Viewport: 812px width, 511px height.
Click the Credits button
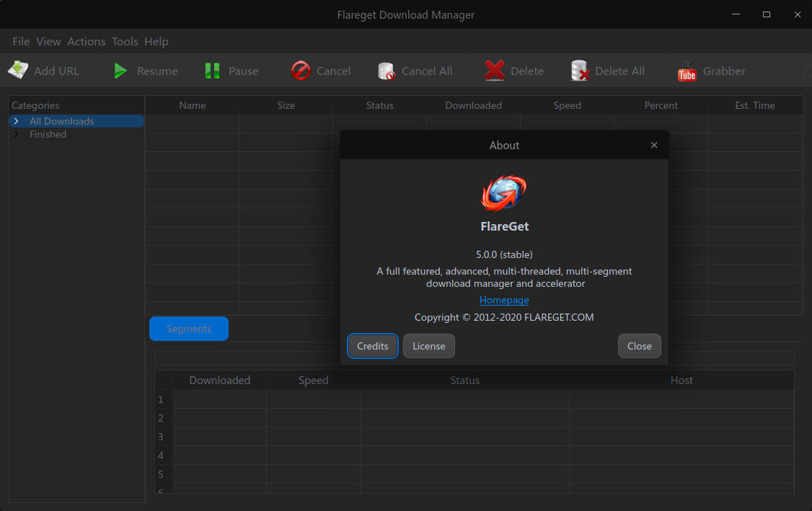click(x=372, y=346)
